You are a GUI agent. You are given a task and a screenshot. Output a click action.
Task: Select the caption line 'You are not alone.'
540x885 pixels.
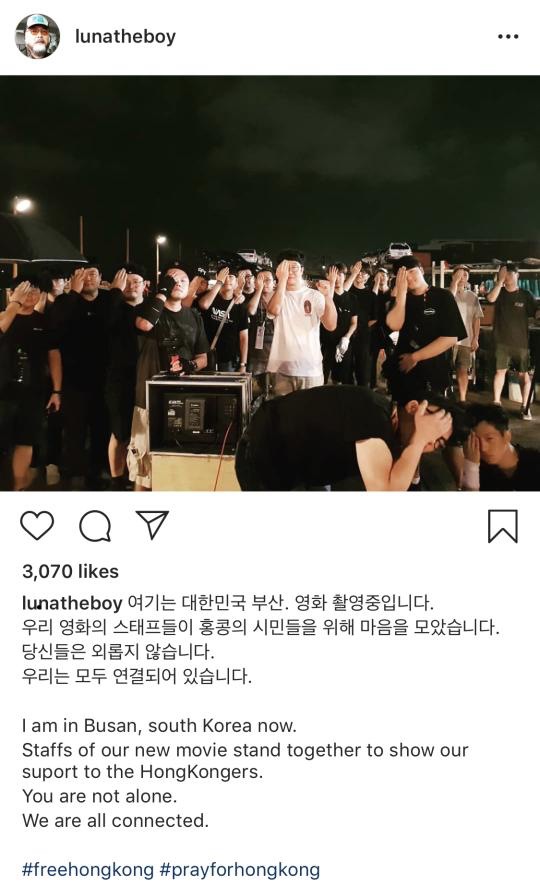(x=99, y=796)
